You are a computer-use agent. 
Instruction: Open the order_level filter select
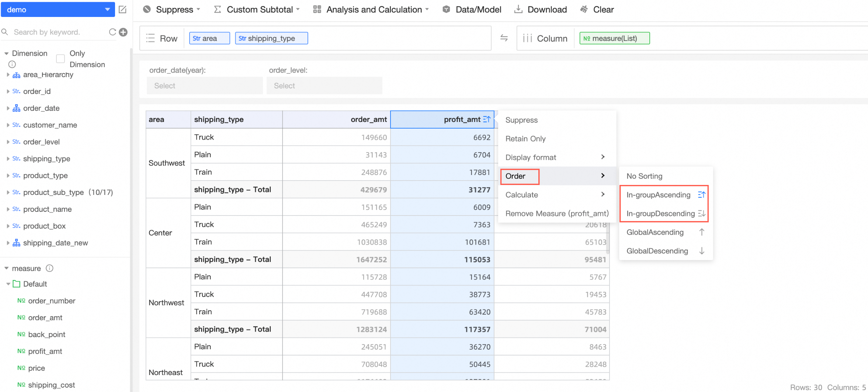pyautogui.click(x=324, y=86)
